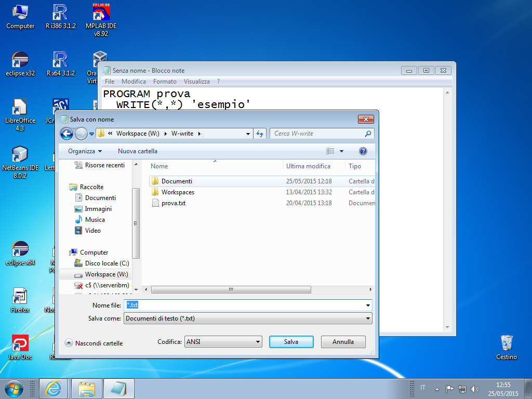Click the Firefox desktop icon

(20, 300)
